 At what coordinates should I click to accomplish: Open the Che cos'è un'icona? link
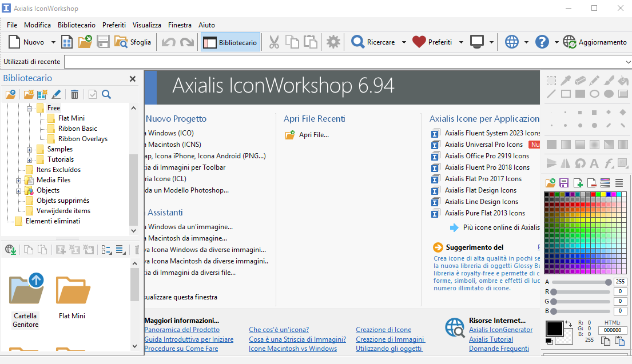[279, 330]
